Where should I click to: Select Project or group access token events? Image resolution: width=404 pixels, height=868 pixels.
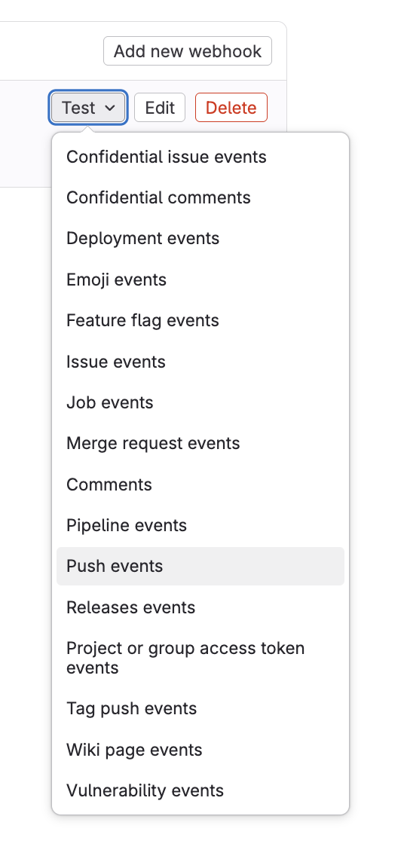[200, 658]
